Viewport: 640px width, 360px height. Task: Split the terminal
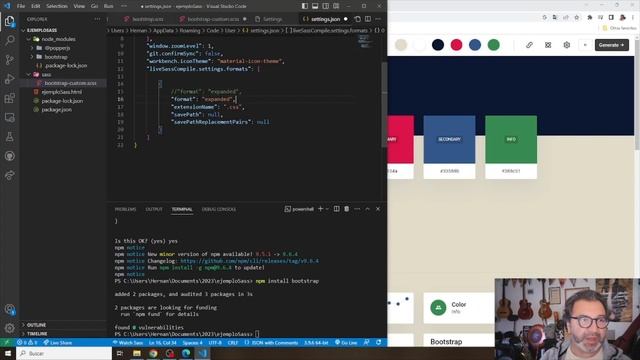(336, 209)
